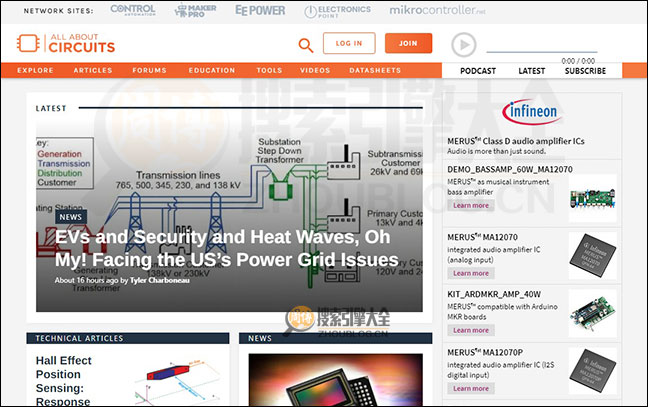Open the EVs and Power Grid headline article
This screenshot has width=648, height=407.
coord(226,248)
